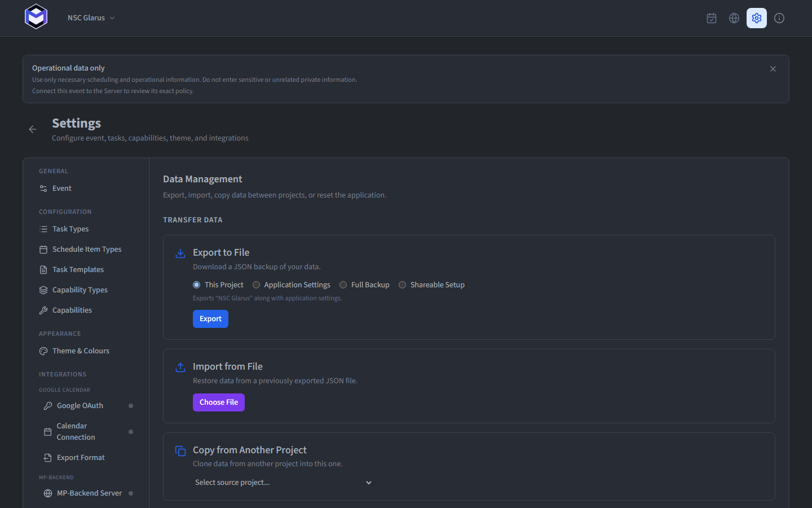Click the Copy from Another Project icon
This screenshot has height=508, width=812.
click(x=180, y=451)
